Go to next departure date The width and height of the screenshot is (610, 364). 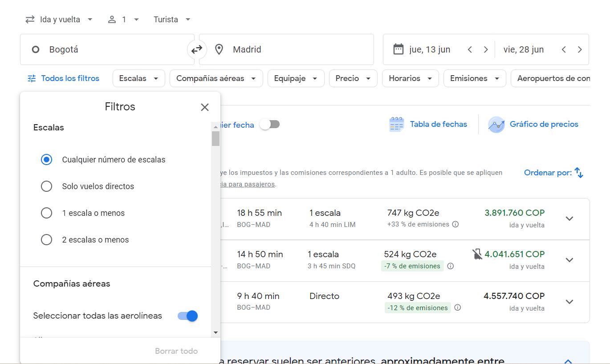[x=486, y=49]
